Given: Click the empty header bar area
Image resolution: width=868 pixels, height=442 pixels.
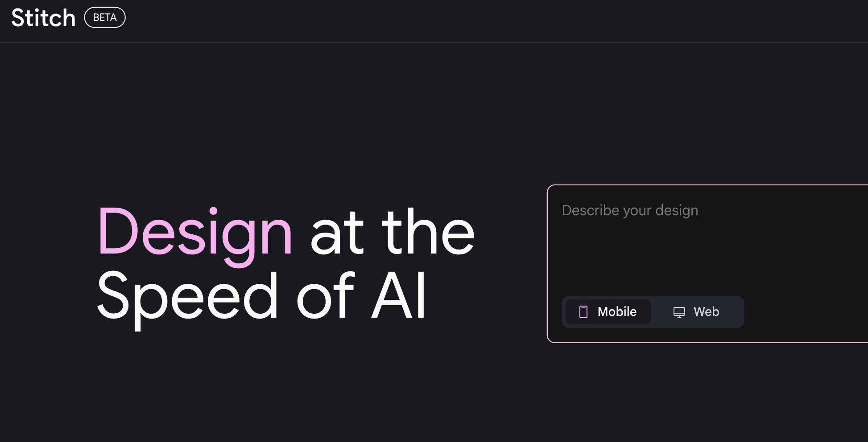Looking at the screenshot, I should tap(491, 20).
